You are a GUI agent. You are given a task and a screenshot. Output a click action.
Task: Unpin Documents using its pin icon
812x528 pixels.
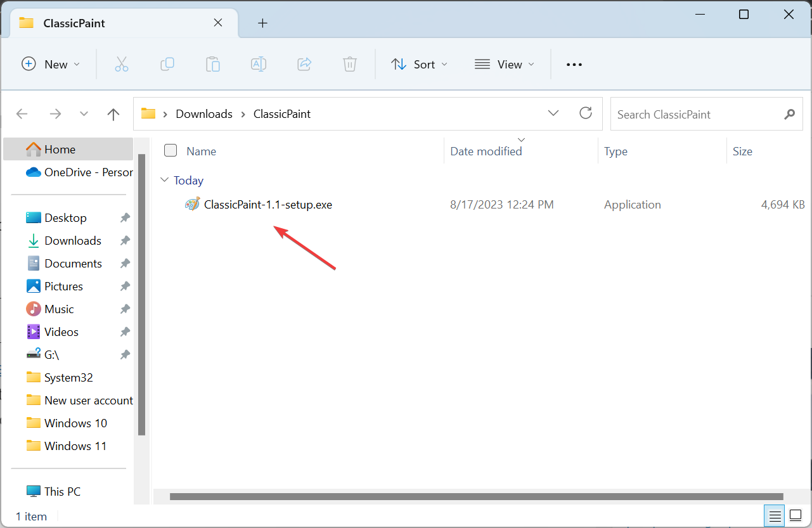(x=125, y=263)
